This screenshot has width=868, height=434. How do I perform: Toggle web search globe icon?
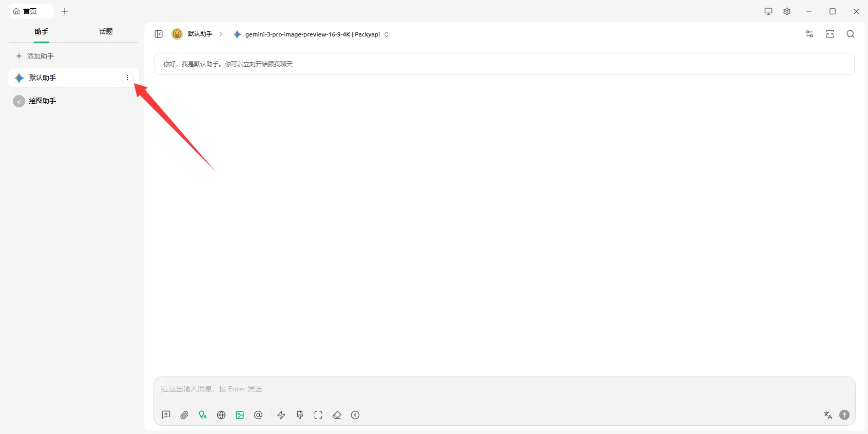click(221, 415)
